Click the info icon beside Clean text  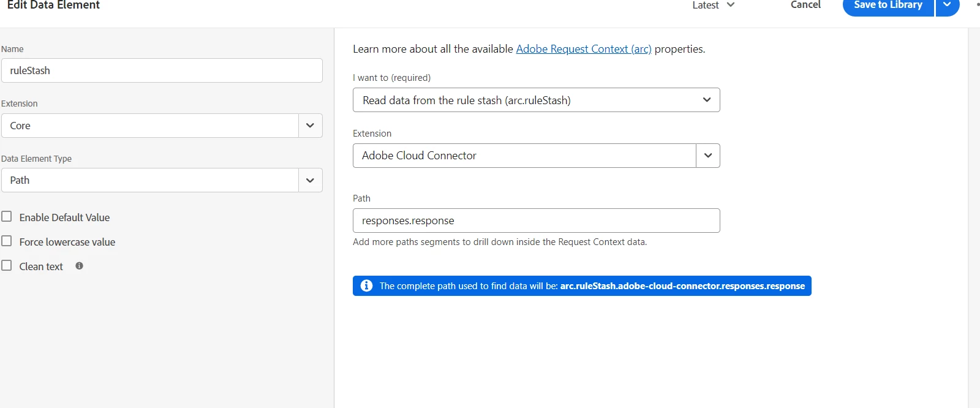coord(79,266)
